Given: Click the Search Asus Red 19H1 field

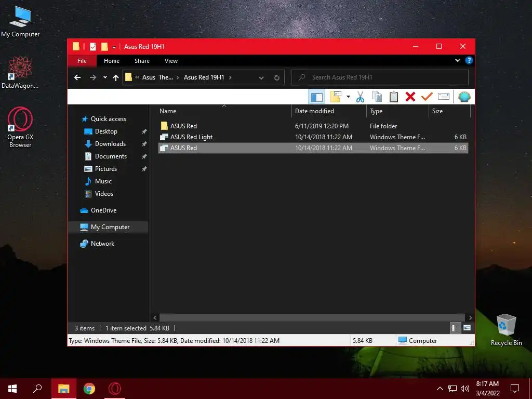Looking at the screenshot, I should [380, 77].
